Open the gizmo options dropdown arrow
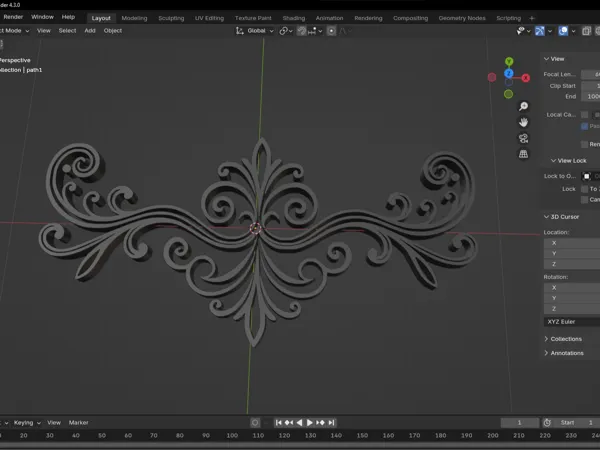The image size is (600, 450). point(550,31)
